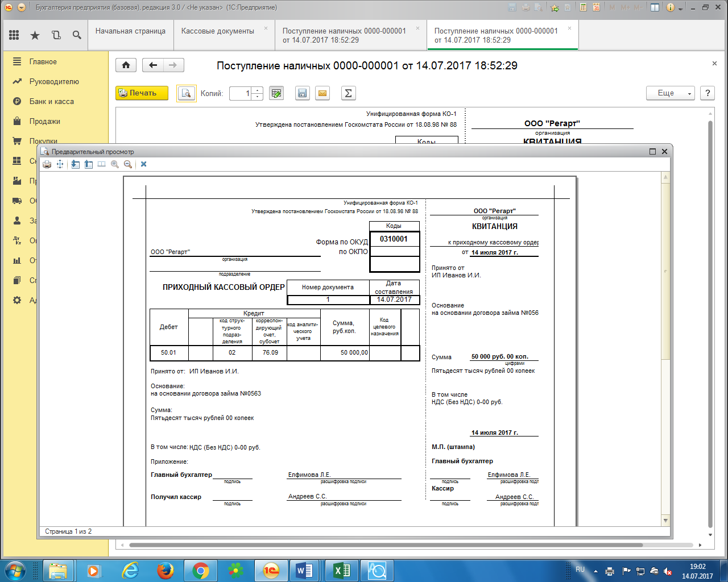This screenshot has height=582, width=728.
Task: Open the main menu dropdown in title bar
Action: pyautogui.click(x=22, y=7)
